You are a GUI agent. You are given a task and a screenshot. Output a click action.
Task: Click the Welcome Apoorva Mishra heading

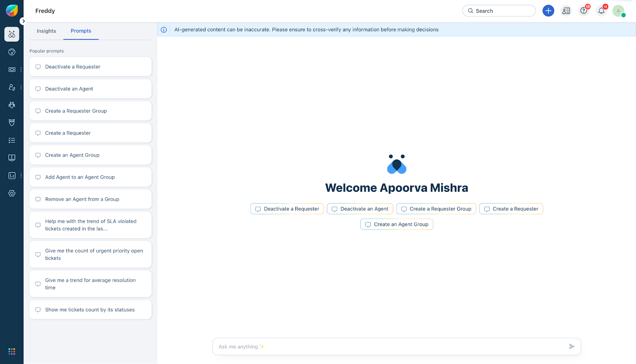point(397,188)
